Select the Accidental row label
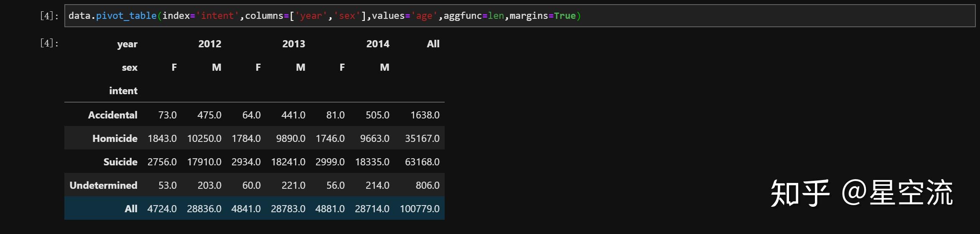The height and width of the screenshot is (234, 980). tap(113, 115)
